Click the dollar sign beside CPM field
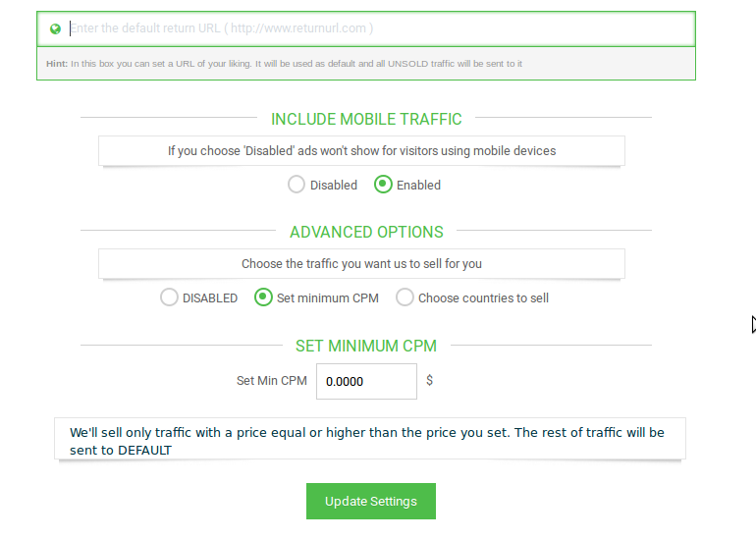 point(430,380)
